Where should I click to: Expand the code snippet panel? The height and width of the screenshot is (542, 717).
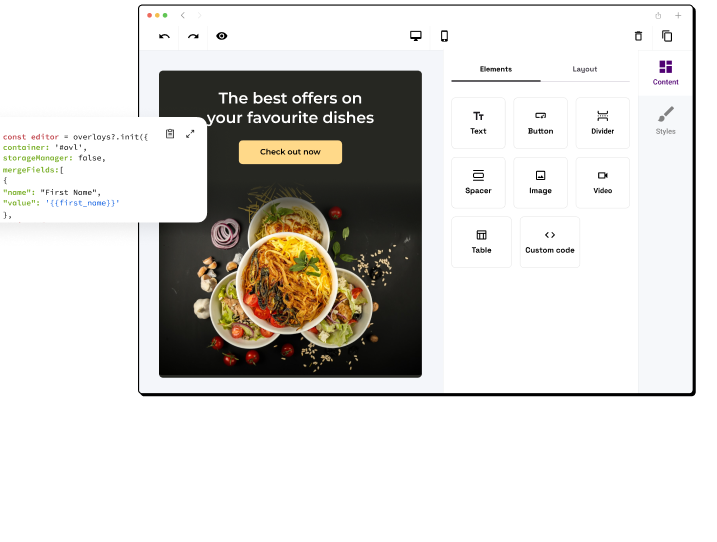coord(190,134)
